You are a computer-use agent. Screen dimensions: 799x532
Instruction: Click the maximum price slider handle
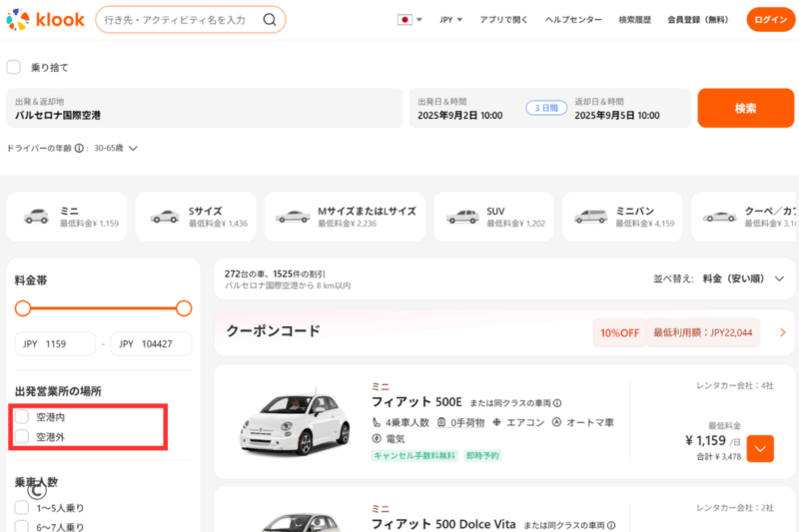click(184, 308)
